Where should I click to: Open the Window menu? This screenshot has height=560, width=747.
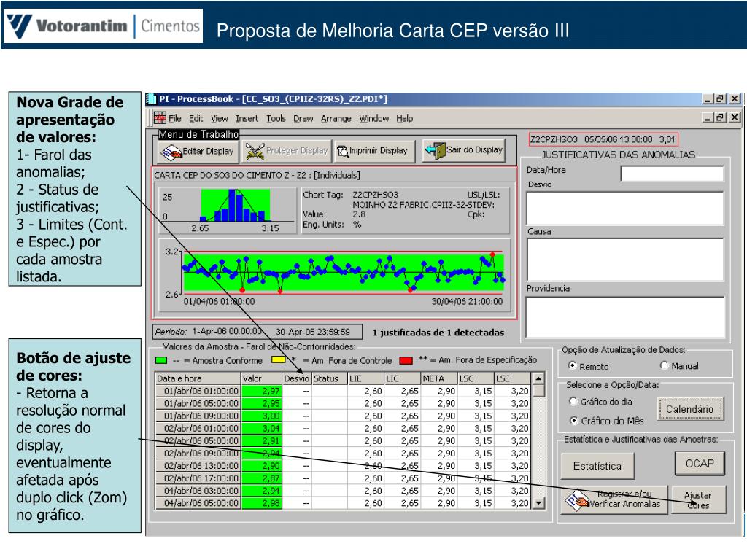(373, 119)
